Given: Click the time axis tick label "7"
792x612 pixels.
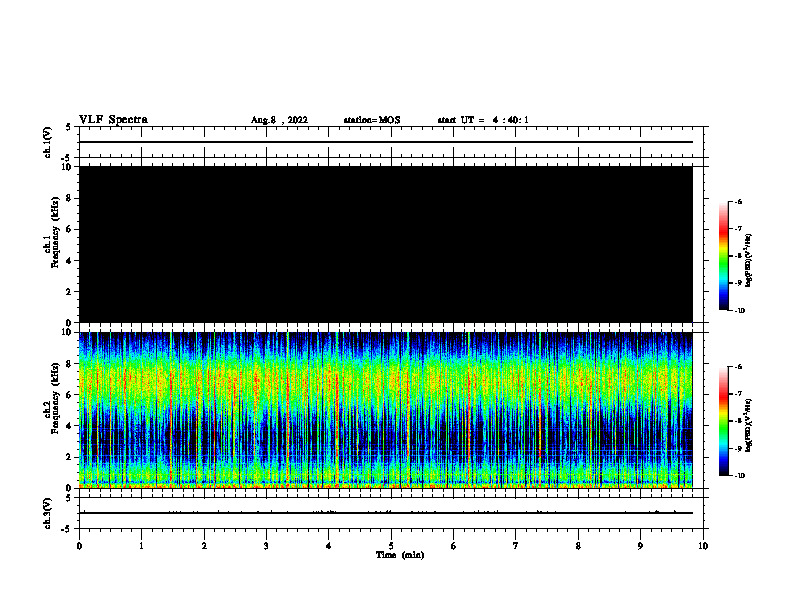Looking at the screenshot, I should point(516,546).
